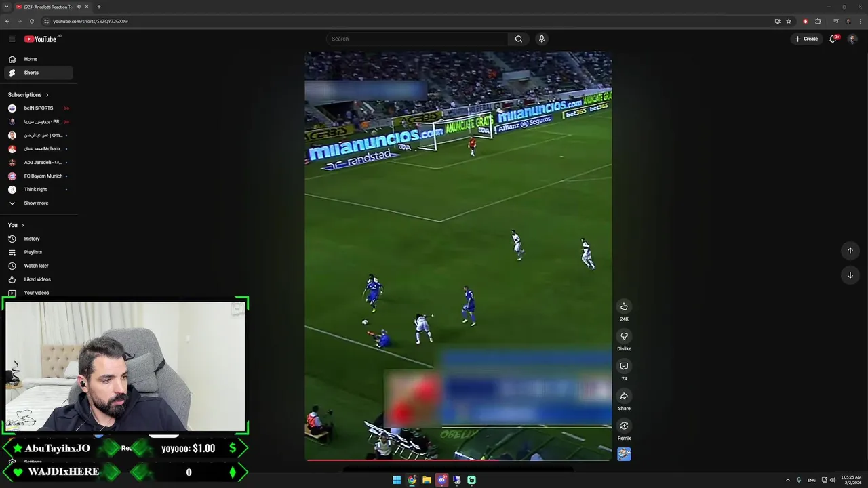Image resolution: width=868 pixels, height=488 pixels.
Task: Switch the ENG input language
Action: [812, 480]
